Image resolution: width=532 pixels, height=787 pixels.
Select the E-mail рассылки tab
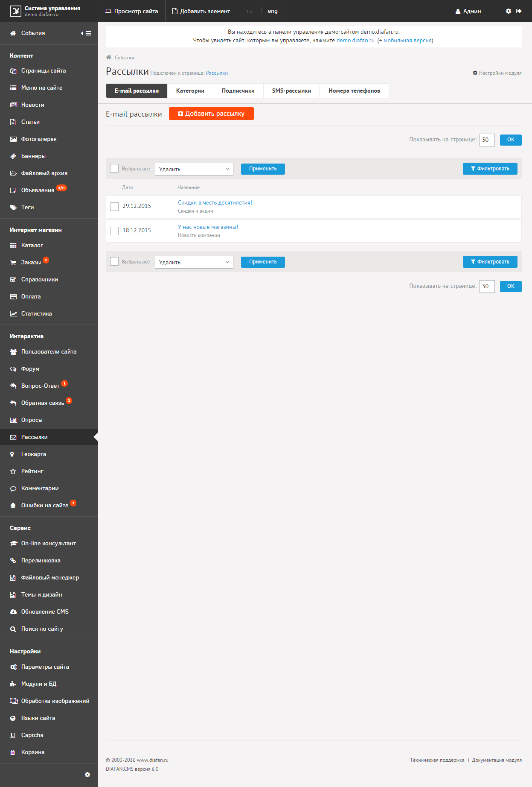(137, 91)
